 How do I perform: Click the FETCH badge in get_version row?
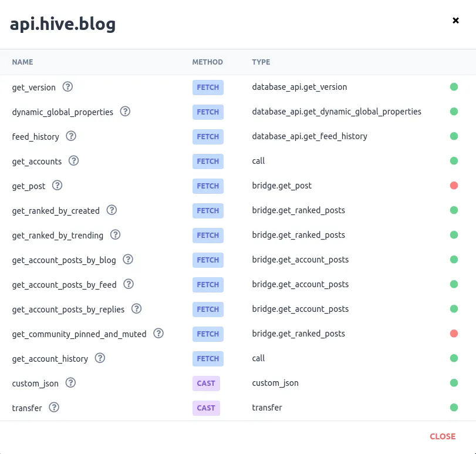tap(208, 88)
